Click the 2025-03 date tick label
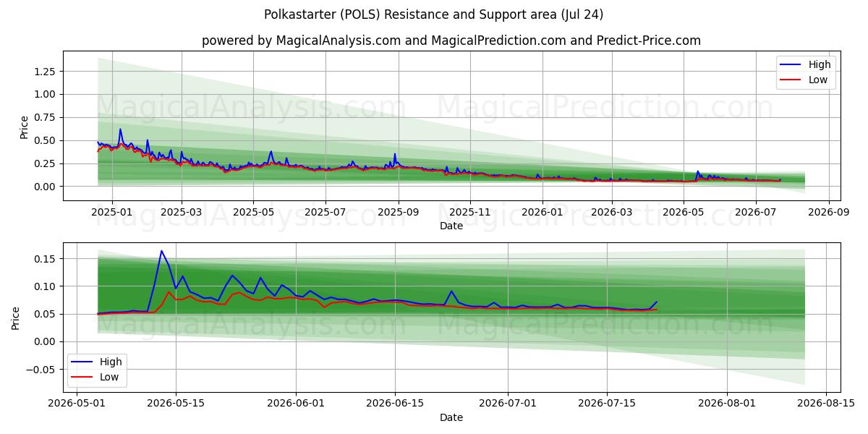Viewport: 868px width, 434px height. 181,213
